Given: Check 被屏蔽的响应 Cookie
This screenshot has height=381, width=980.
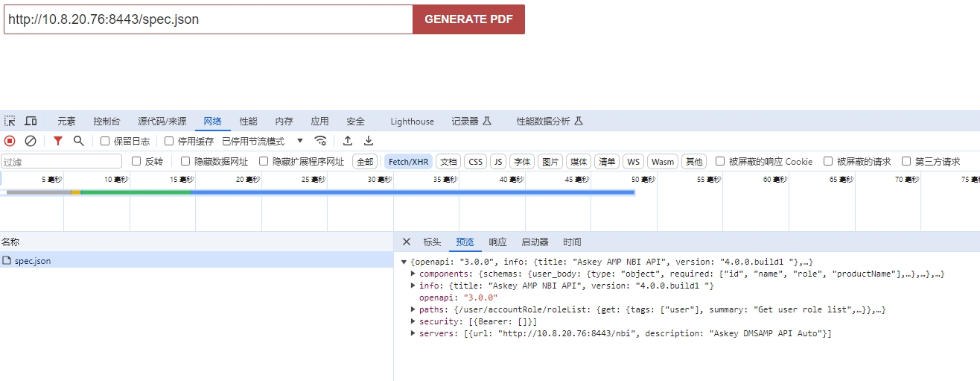Looking at the screenshot, I should (x=720, y=161).
